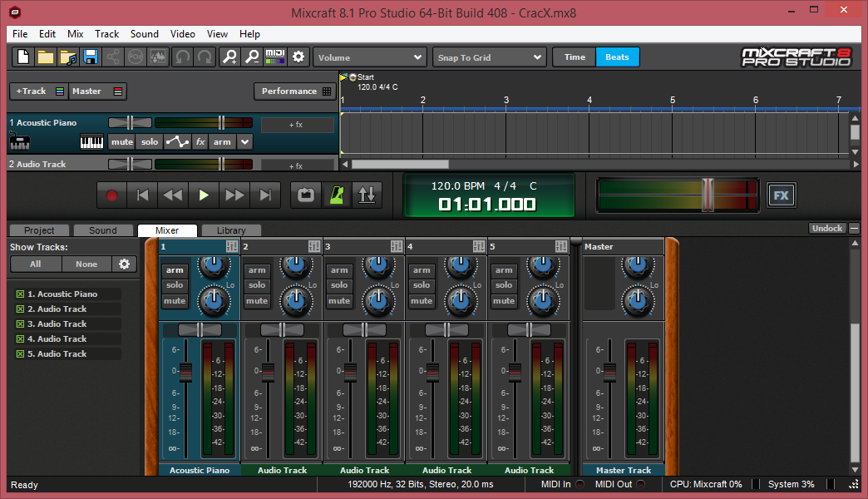The height and width of the screenshot is (499, 868).
Task: Zoom out with the magnifier minus icon
Action: pos(252,57)
